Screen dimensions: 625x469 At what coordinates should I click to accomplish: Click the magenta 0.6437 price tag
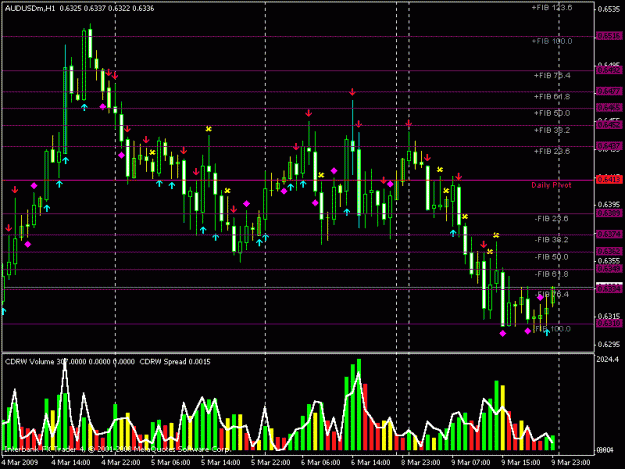click(x=609, y=146)
